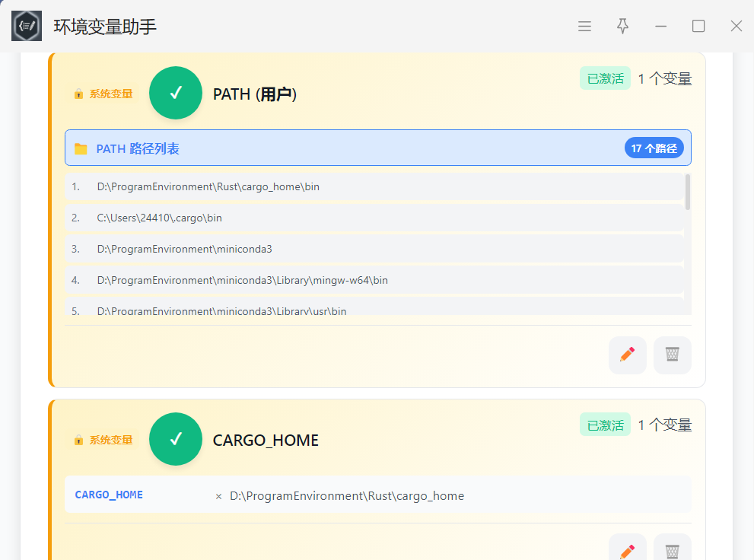Select path row cargo_home\bin
The image size is (754, 560).
click(374, 186)
